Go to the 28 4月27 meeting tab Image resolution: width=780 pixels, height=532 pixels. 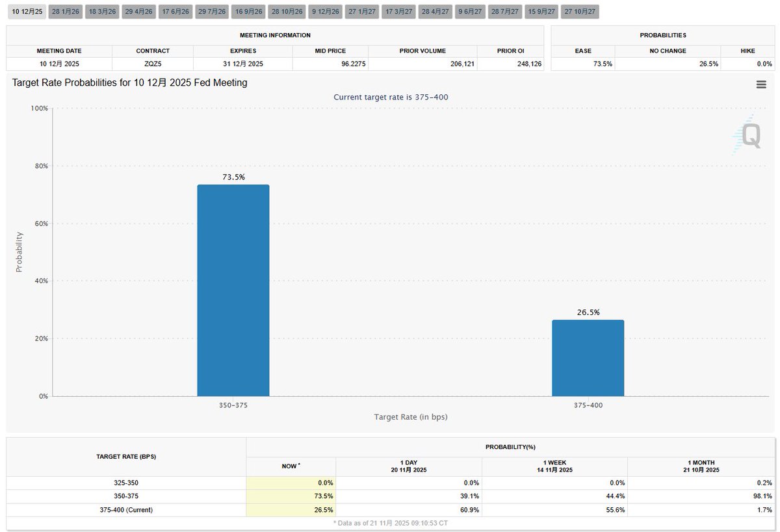coord(435,12)
